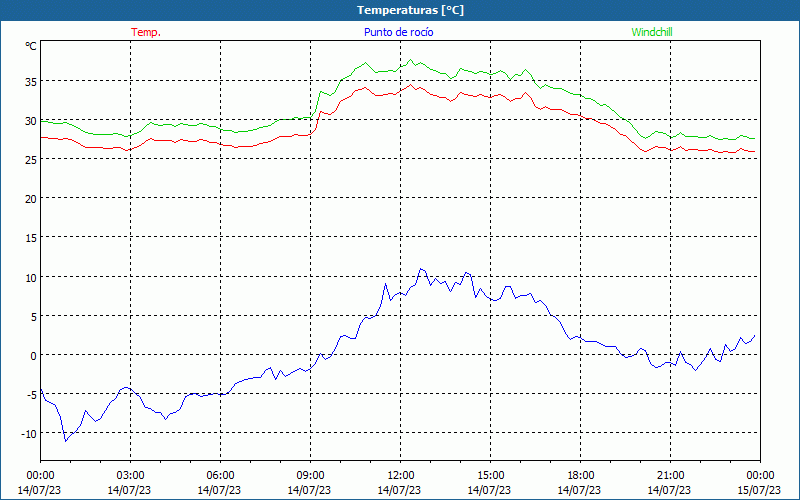Click the 09:00 time axis label
The height and width of the screenshot is (500, 800).
(x=310, y=476)
